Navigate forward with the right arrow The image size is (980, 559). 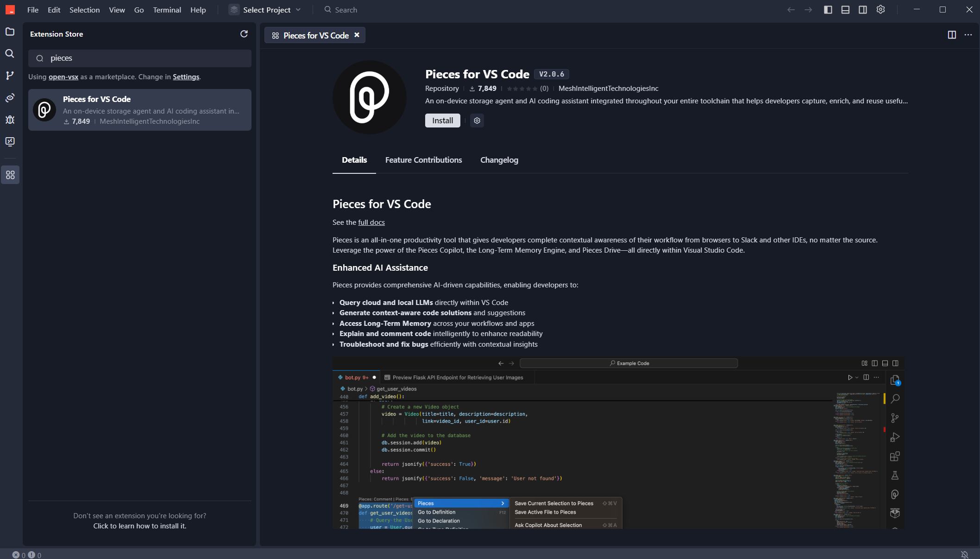(808, 10)
